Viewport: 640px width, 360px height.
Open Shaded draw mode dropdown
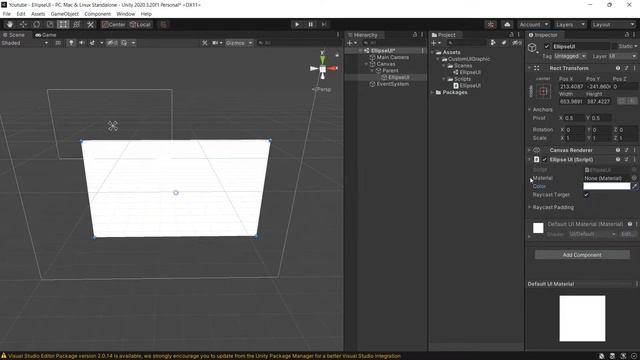[x=24, y=43]
